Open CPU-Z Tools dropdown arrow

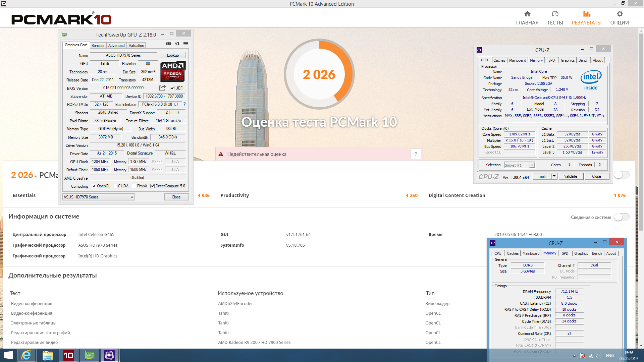tap(554, 176)
